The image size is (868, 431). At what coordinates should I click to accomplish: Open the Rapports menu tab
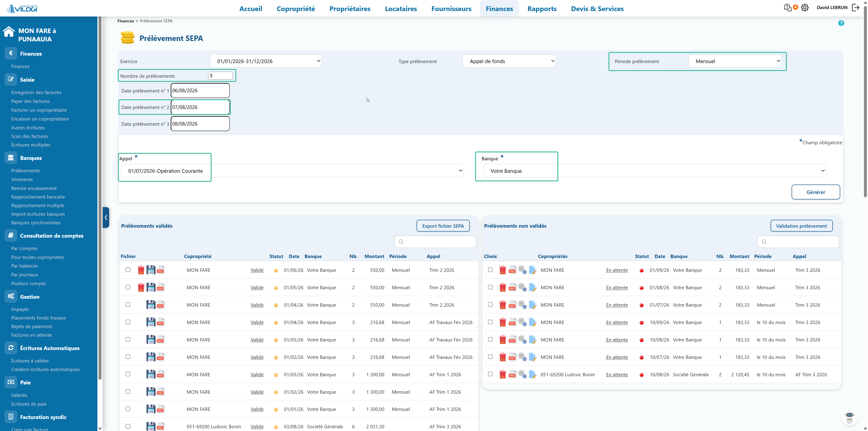pos(542,9)
